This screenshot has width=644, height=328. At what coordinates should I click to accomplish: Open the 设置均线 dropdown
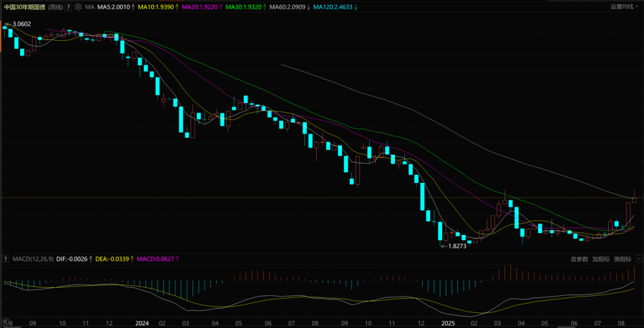623,7
